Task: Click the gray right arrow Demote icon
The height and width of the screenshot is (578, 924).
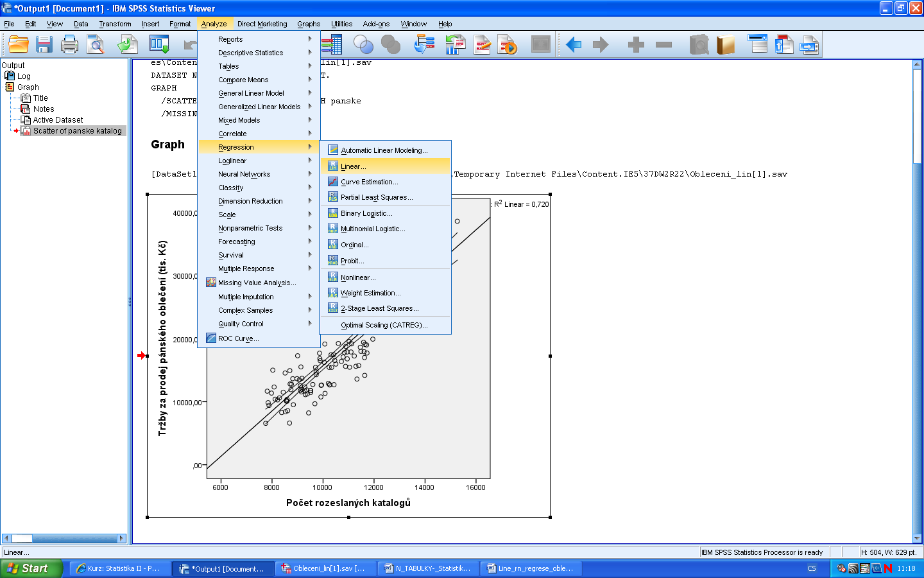Action: pyautogui.click(x=600, y=44)
